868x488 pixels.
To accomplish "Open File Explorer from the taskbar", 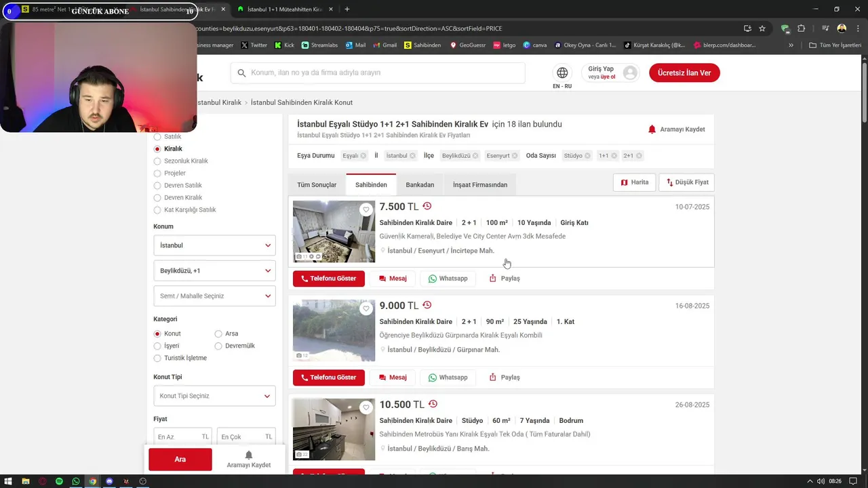I will point(26,481).
